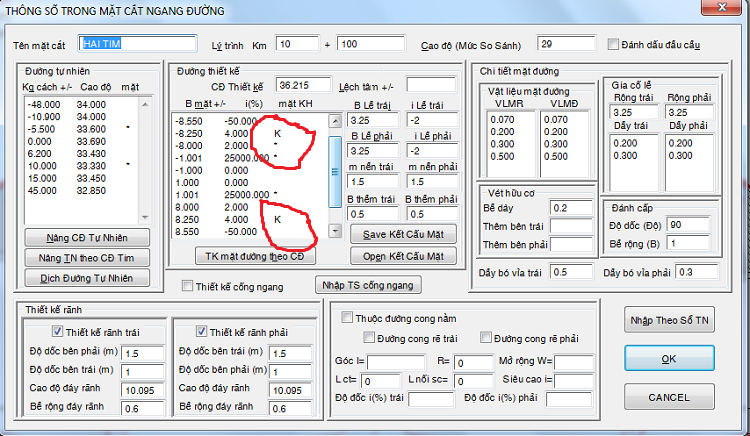Click left ditch 'Bề rộng đáy rãnh' field
The image size is (750, 436).
tap(143, 408)
